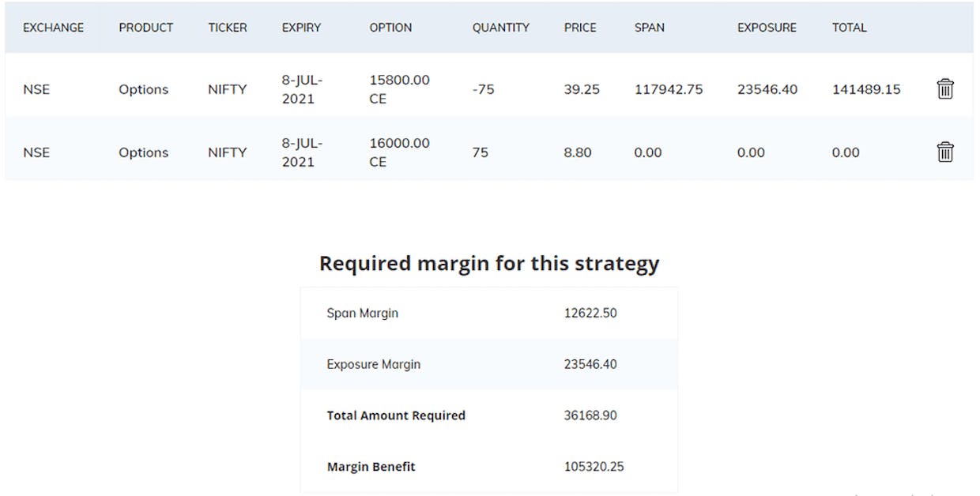Select quantity value -75
The image size is (980, 496).
tap(484, 89)
